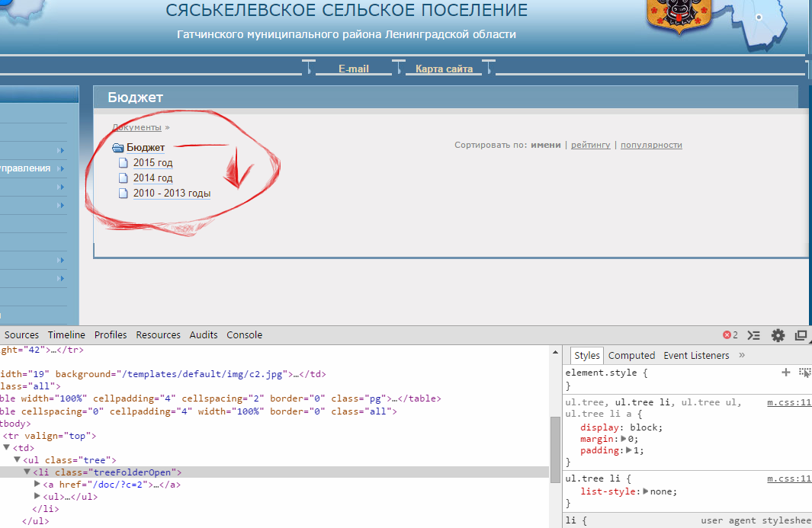Click the document icon beside 2015 год

pos(124,163)
